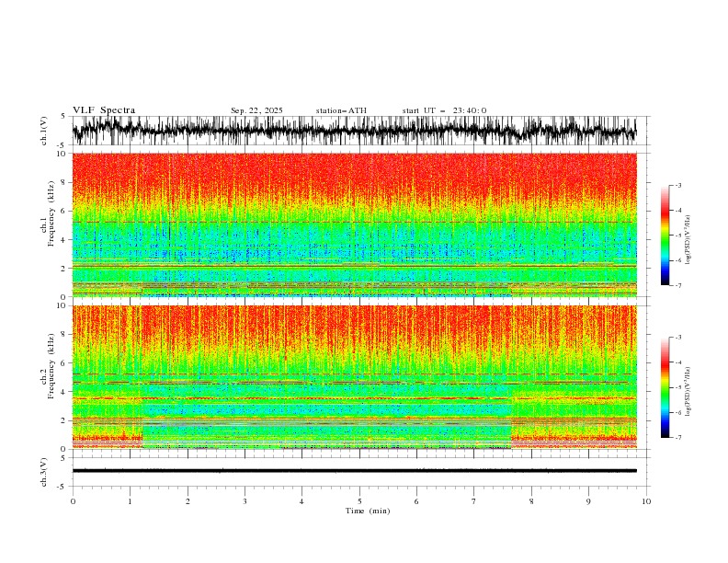728x563 pixels.
Task: Click the ch.2 spectrogram panel
Action: point(354,377)
